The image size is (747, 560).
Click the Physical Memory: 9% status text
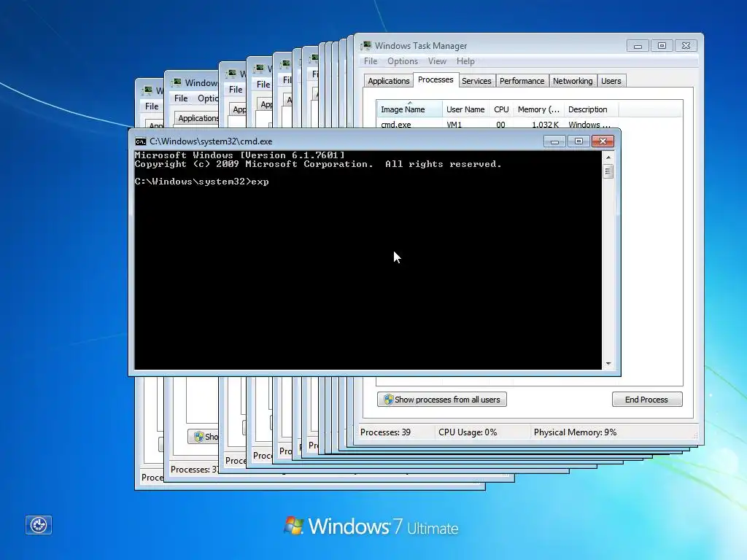[575, 432]
